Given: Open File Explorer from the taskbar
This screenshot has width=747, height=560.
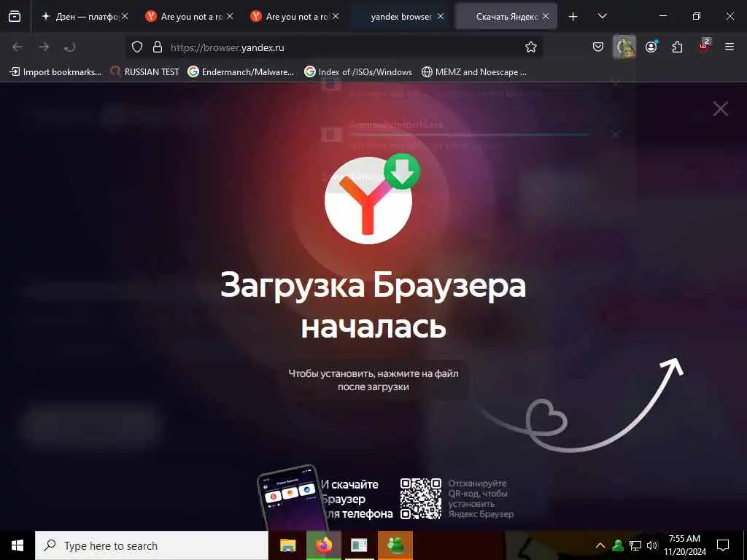Looking at the screenshot, I should [x=287, y=545].
